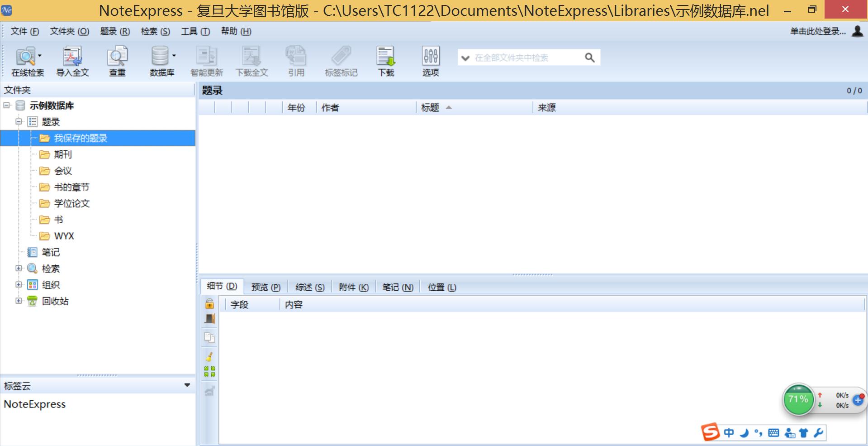Viewport: 868px width, 446px height.
Task: Click 单击此处登录 login link
Action: point(818,31)
